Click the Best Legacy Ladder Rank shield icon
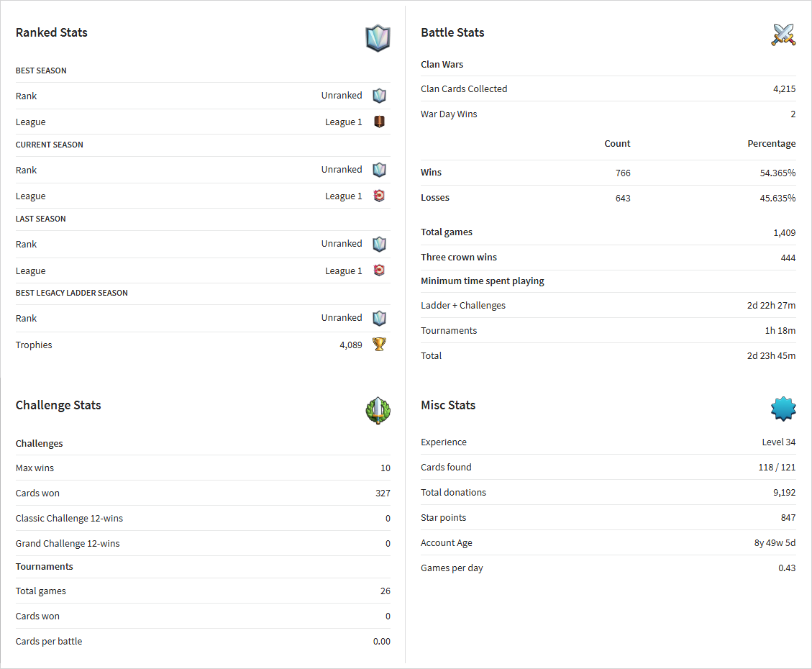Screen dimensions: 812x669 tap(380, 318)
